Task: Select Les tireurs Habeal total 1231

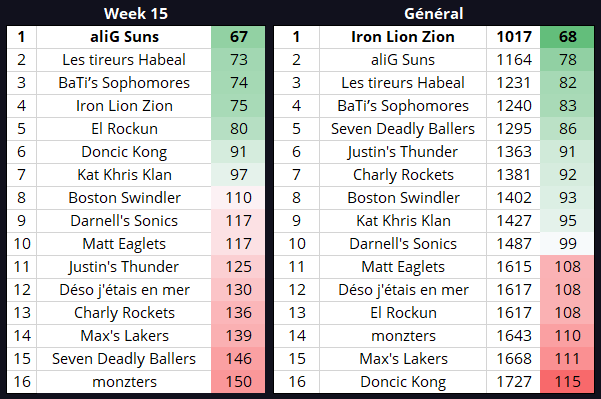Action: click(x=514, y=83)
